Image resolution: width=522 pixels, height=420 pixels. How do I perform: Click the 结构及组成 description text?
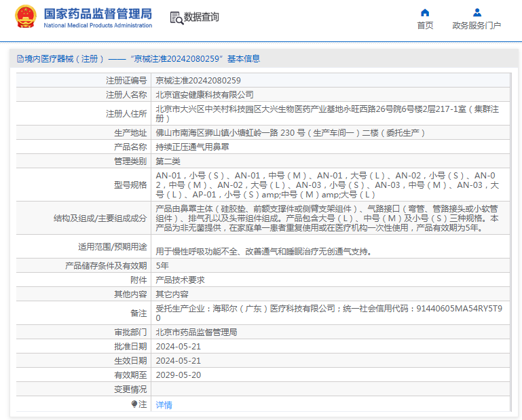coord(327,218)
